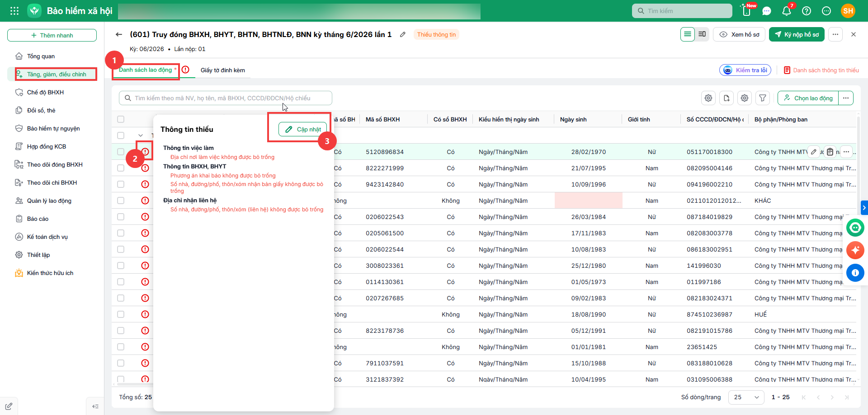
Task: Click the edit note icon at the bottom of the sidebar
Action: (9, 406)
